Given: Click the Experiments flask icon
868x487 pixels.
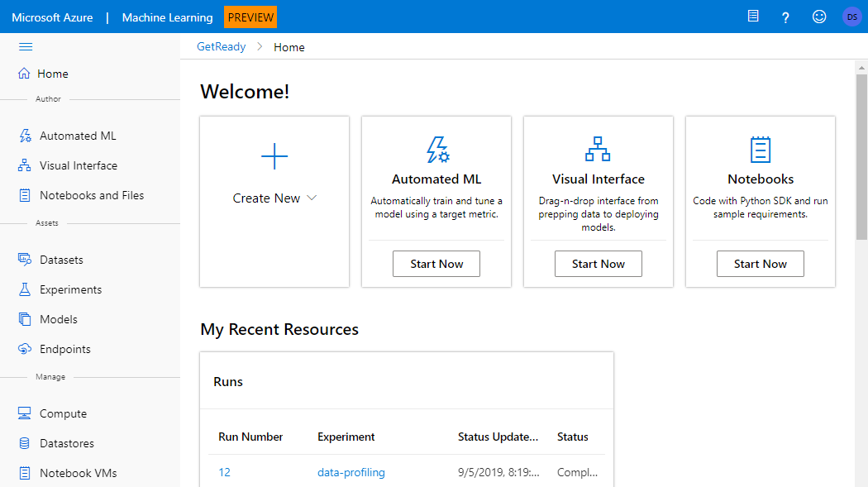Looking at the screenshot, I should pyautogui.click(x=24, y=289).
